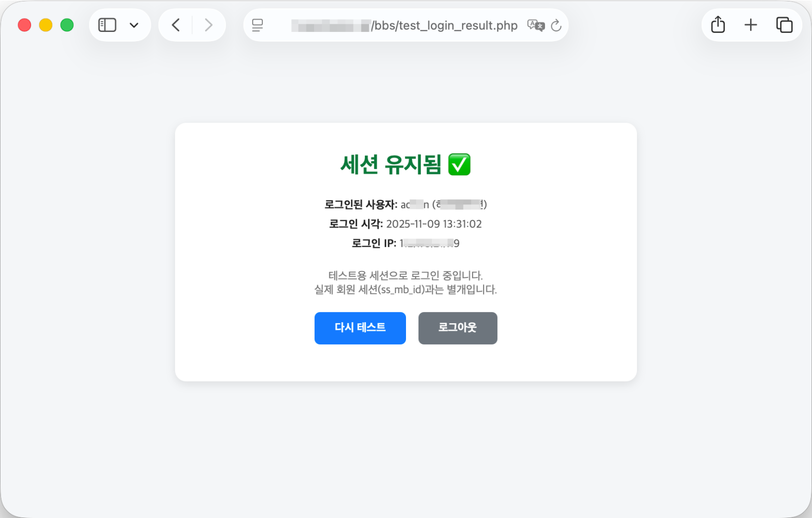Click the 로그아웃 button

(458, 328)
